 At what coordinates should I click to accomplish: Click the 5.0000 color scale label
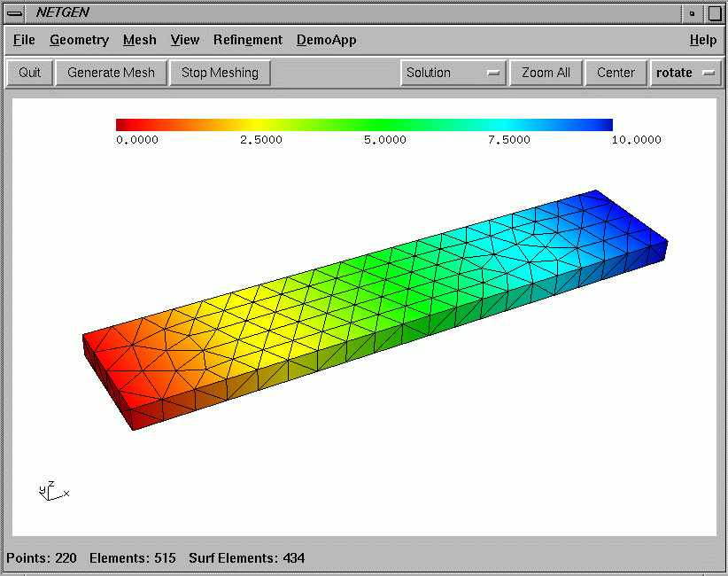click(x=385, y=140)
